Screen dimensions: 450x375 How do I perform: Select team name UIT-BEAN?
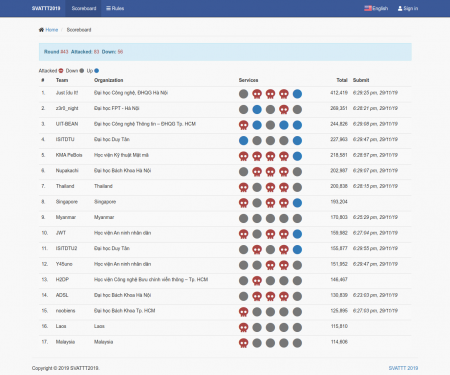click(67, 124)
